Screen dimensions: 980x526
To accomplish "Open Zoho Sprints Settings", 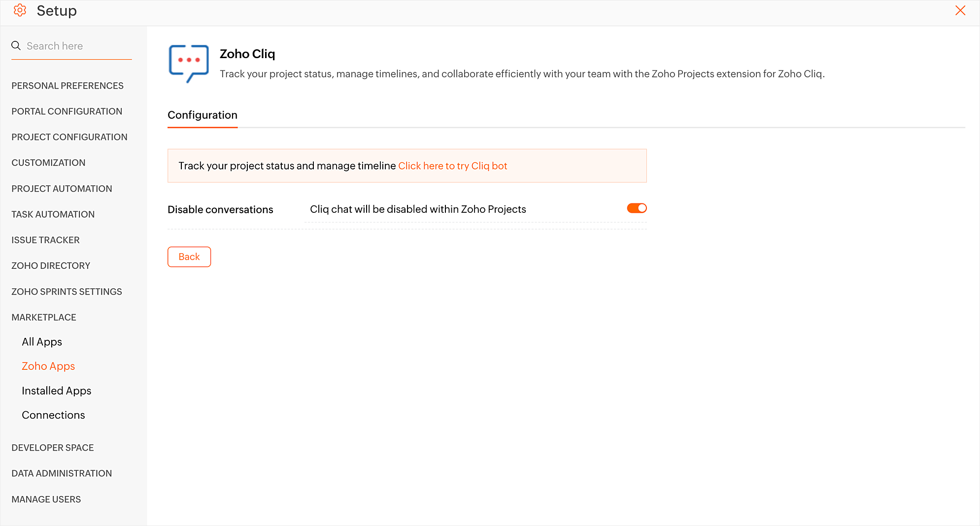I will [67, 292].
